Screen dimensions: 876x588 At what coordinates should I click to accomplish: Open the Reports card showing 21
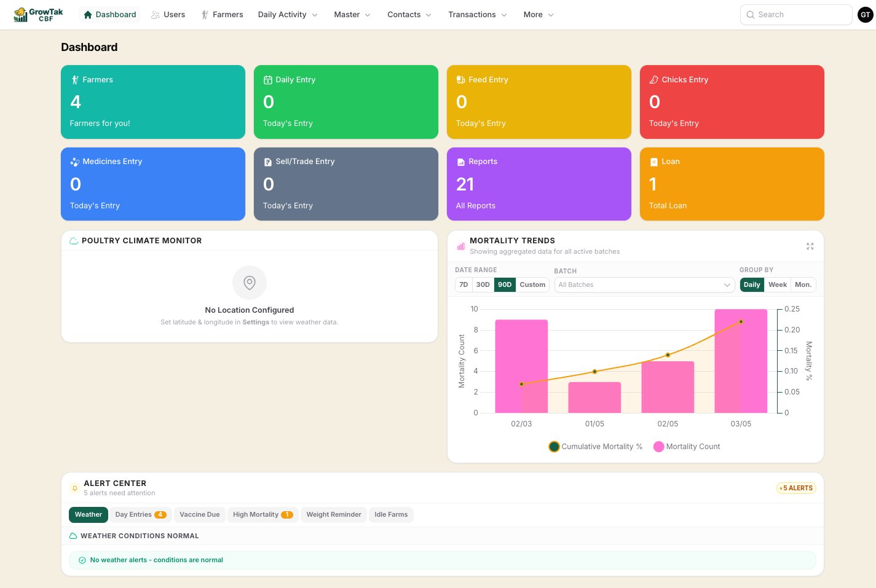point(539,184)
